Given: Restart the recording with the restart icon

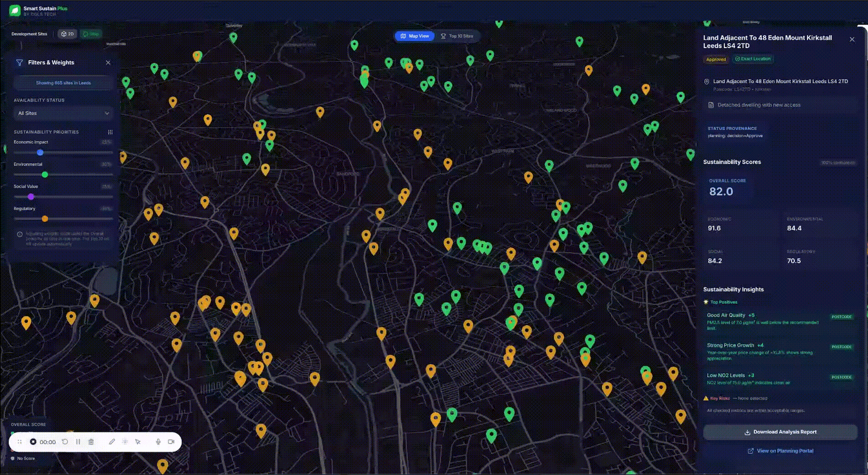Looking at the screenshot, I should [x=65, y=442].
